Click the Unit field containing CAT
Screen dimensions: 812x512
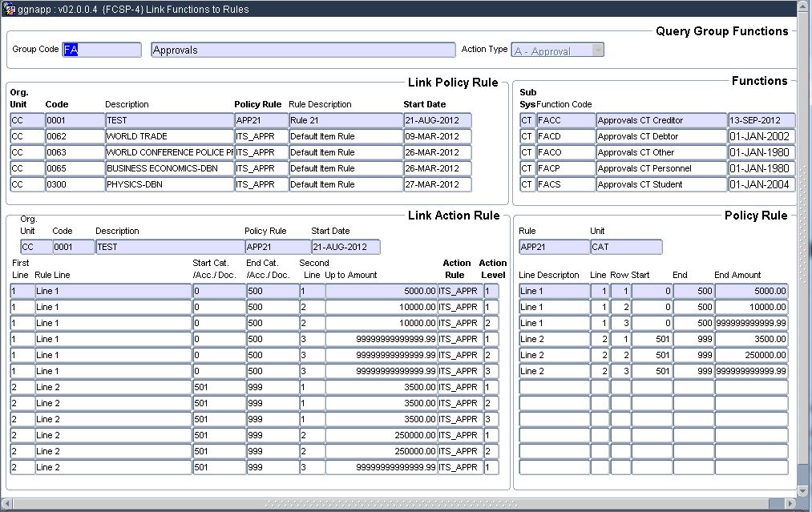pos(625,247)
